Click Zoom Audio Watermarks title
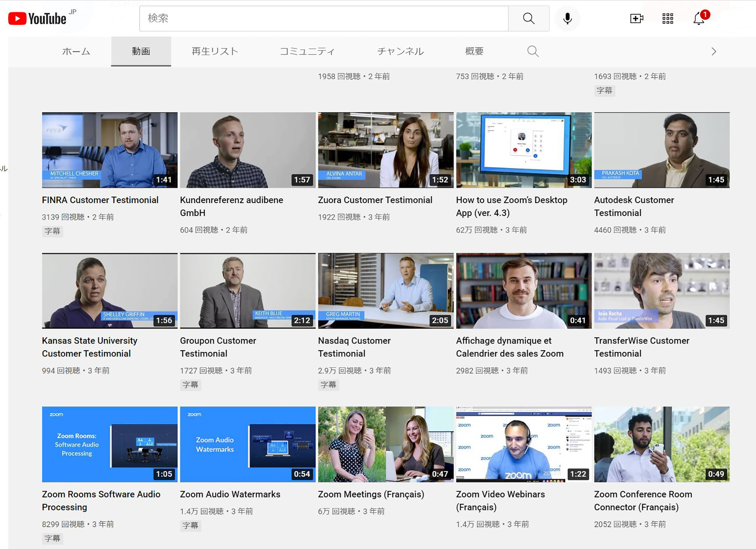The height and width of the screenshot is (549, 756). click(x=230, y=494)
